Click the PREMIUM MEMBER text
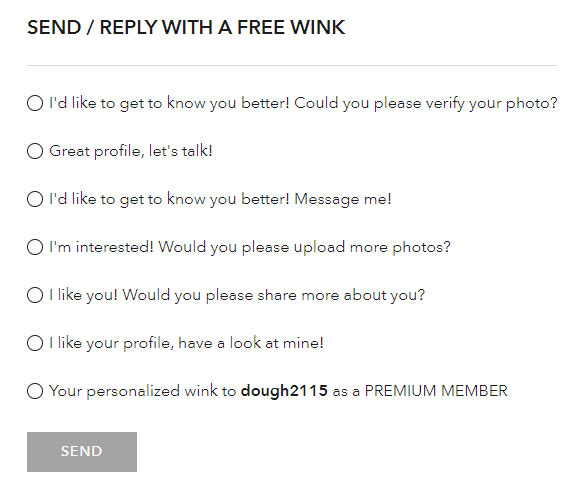This screenshot has height=490, width=575. (436, 391)
